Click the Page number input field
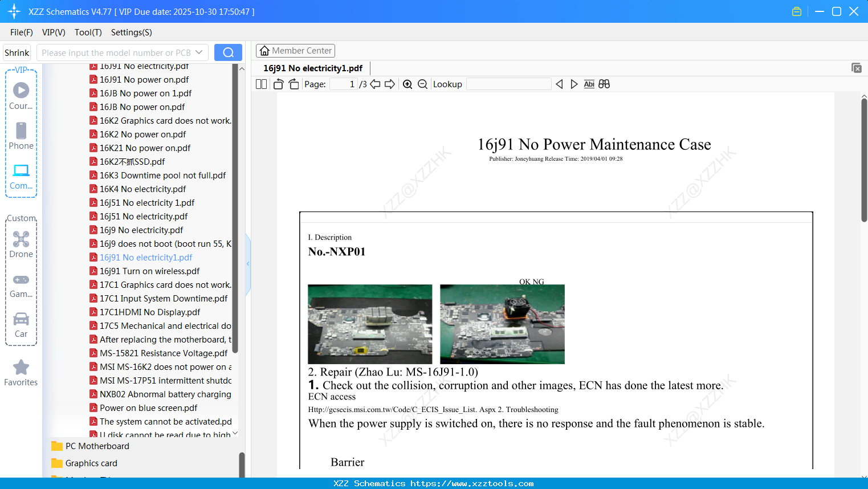Image resolution: width=868 pixels, height=489 pixels. (344, 84)
